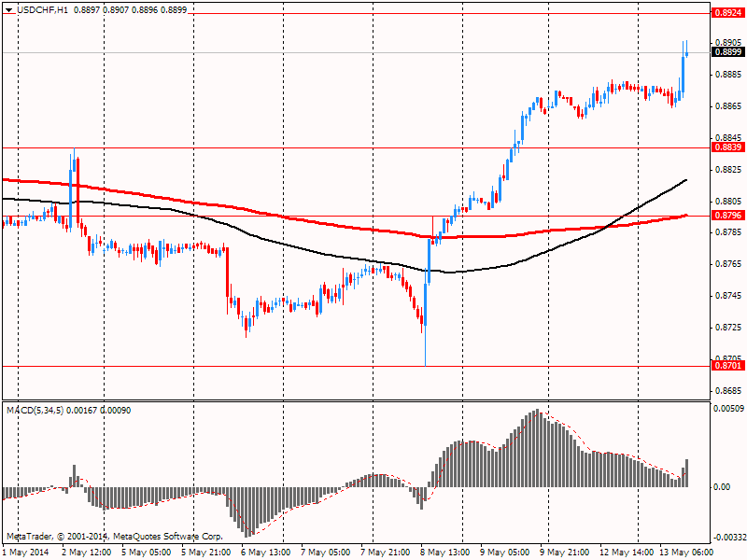Click the -0.00332 MACD scale value

click(728, 538)
